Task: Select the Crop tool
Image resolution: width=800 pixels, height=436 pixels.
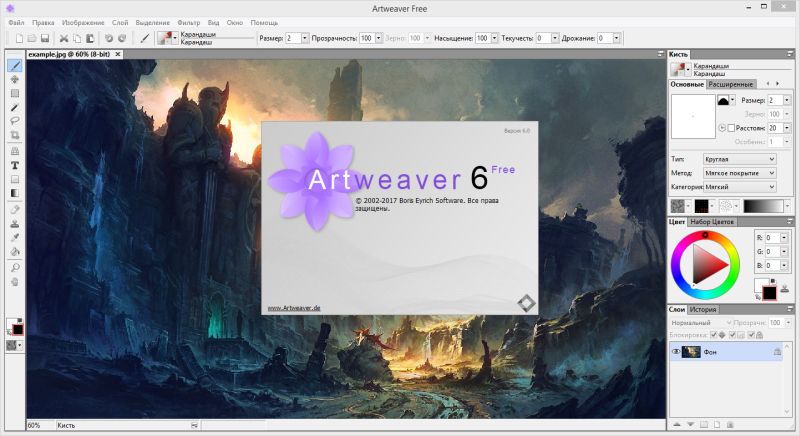Action: pyautogui.click(x=15, y=135)
